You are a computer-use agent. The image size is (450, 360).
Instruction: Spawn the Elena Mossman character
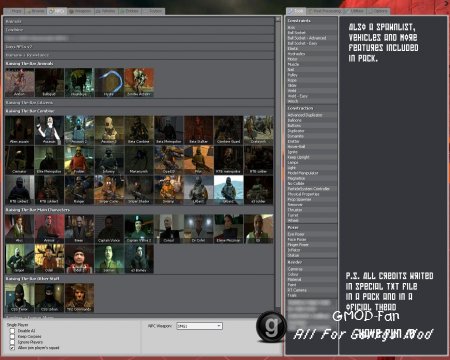point(228,229)
